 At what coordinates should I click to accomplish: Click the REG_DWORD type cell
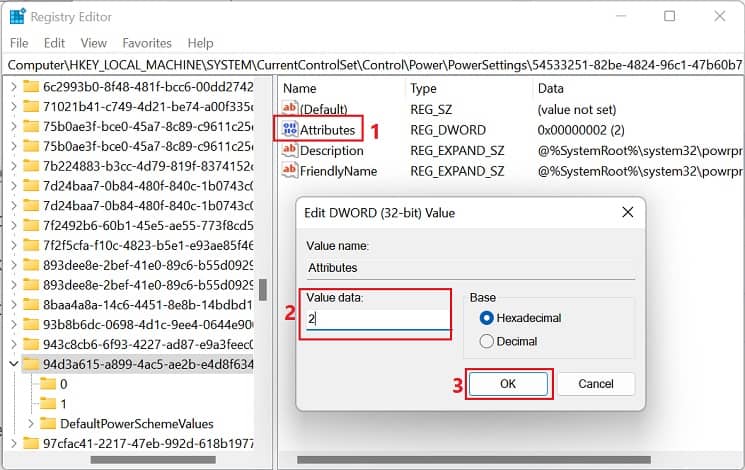tap(448, 130)
